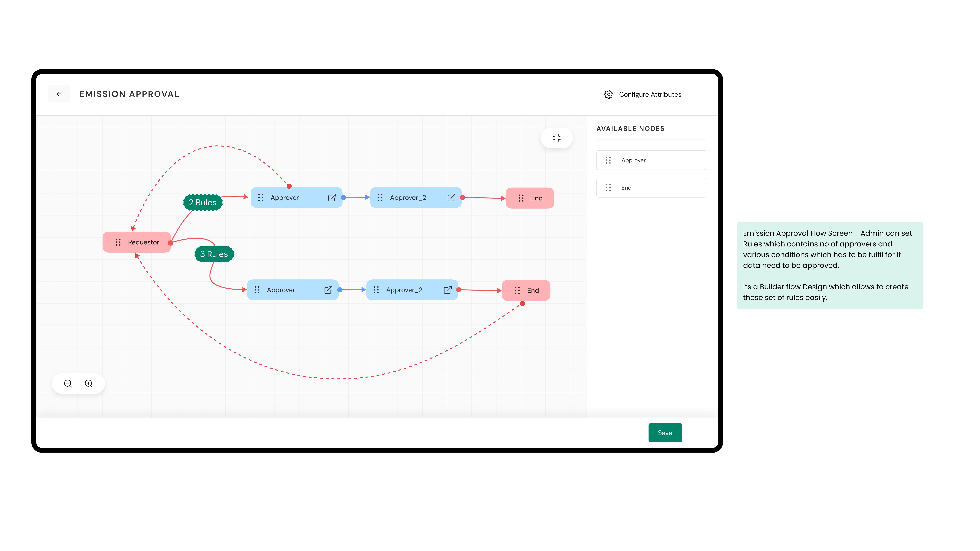Click drag handle of Available Nodes End item
This screenshot has height=551, width=980.
pos(608,187)
